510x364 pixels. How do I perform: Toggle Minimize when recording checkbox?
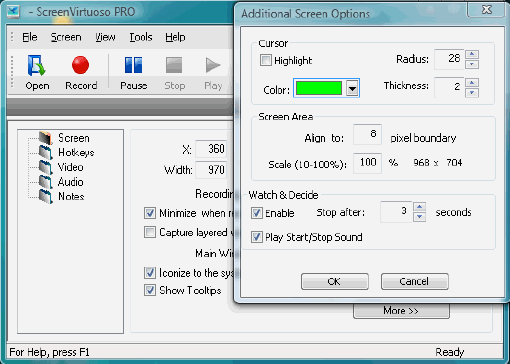[x=150, y=213]
